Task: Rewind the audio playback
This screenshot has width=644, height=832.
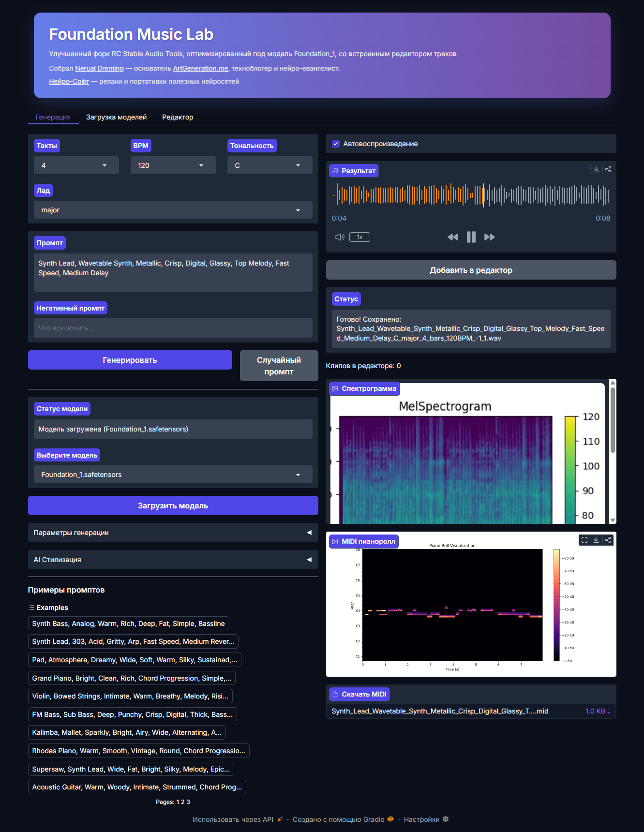Action: (453, 237)
